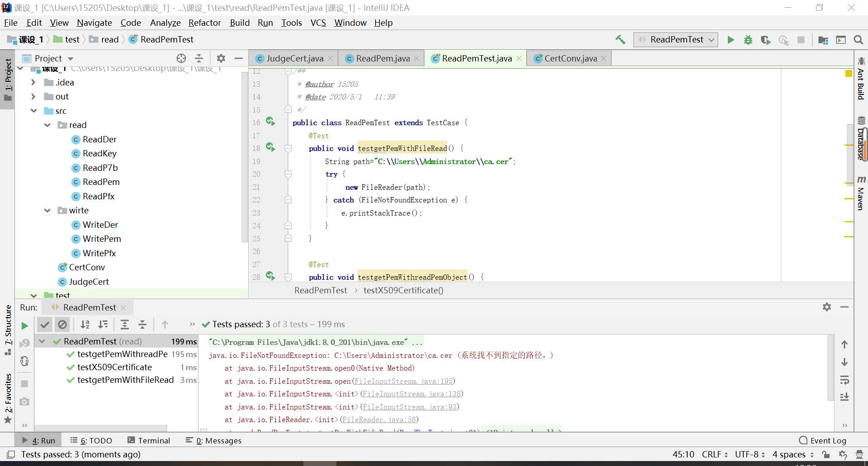
Task: Open the Messages tool window
Action: coord(214,440)
